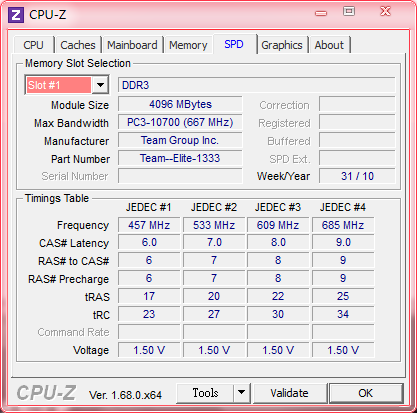The height and width of the screenshot is (413, 417).
Task: Select the 457 MHz frequency cell
Action: (x=149, y=225)
